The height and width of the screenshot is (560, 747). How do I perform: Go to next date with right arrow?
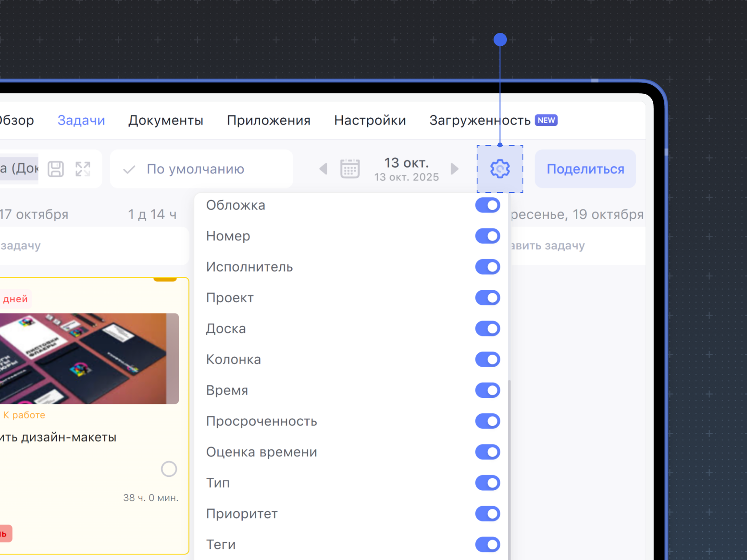[454, 169]
